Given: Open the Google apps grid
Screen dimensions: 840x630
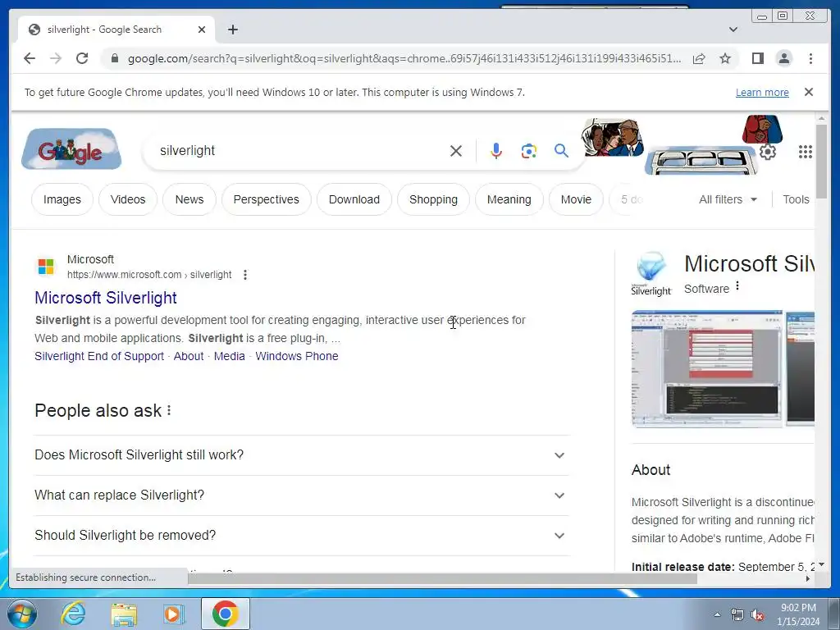Looking at the screenshot, I should 806,152.
